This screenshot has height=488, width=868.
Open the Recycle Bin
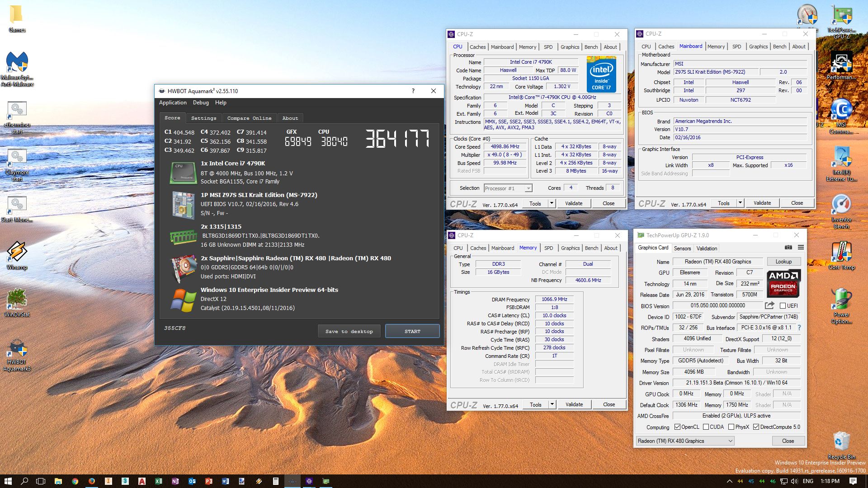coord(841,446)
